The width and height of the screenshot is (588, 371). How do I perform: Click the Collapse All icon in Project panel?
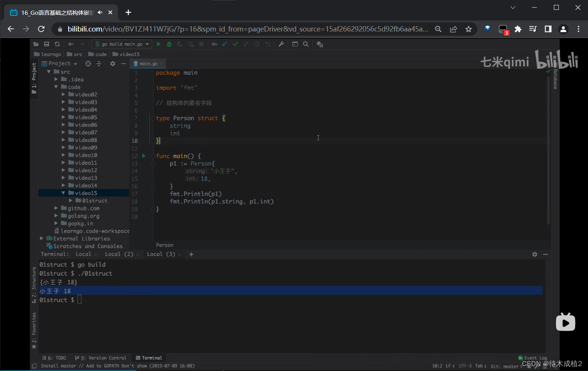(x=99, y=64)
